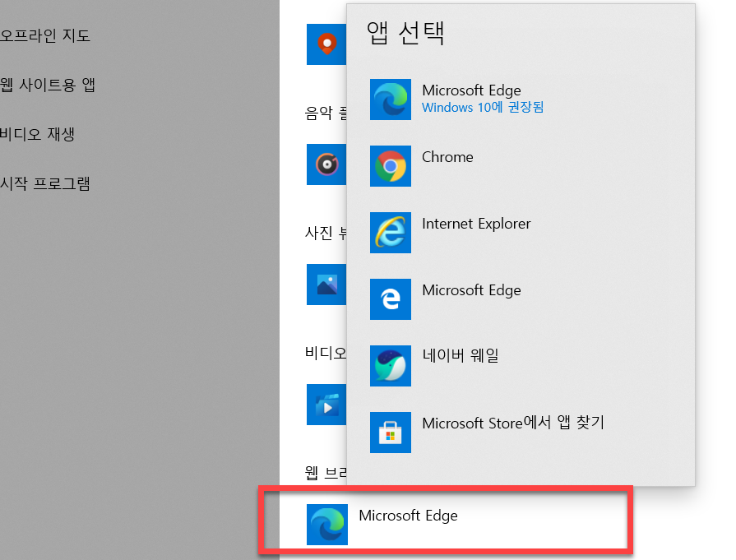736x560 pixels.
Task: Open 웹 사이트용 앱 settings page
Action: click(48, 85)
